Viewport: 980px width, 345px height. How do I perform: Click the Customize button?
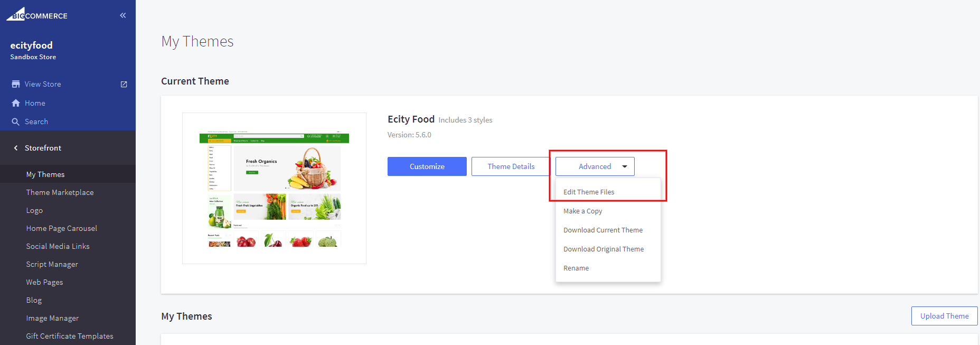pos(427,166)
